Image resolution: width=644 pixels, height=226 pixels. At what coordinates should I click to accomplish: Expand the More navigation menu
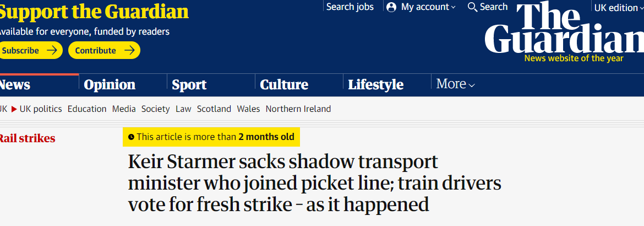[455, 84]
